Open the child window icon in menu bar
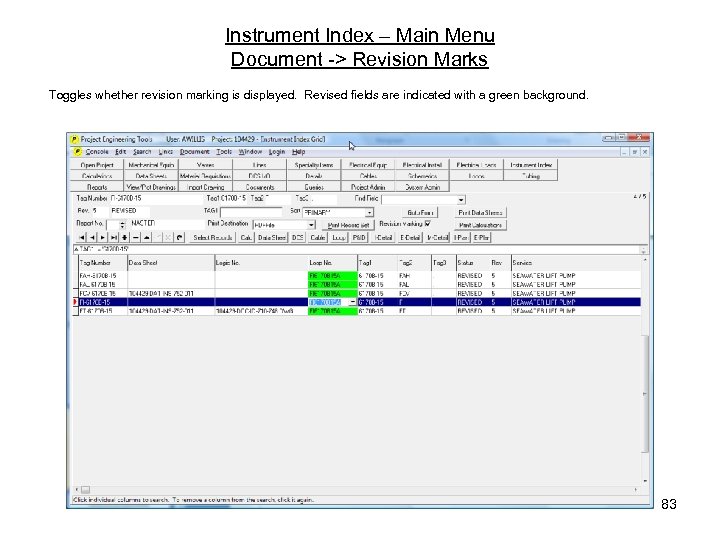720x540 pixels. [78, 152]
